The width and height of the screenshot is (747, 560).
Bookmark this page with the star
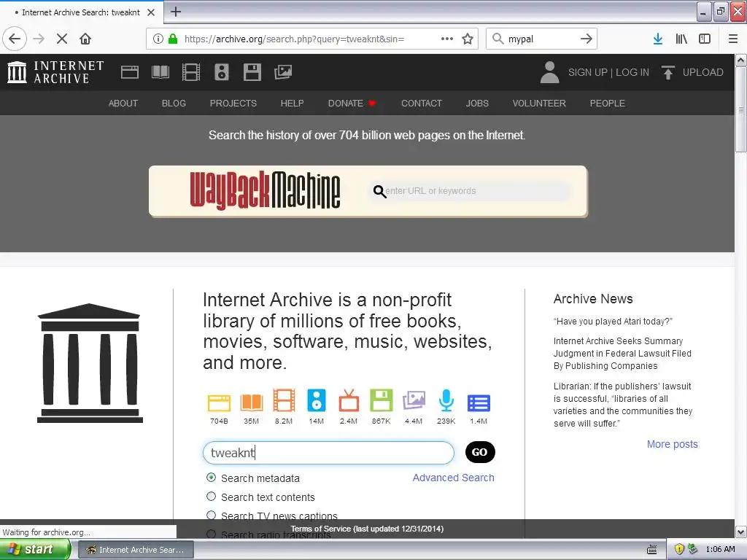click(468, 39)
